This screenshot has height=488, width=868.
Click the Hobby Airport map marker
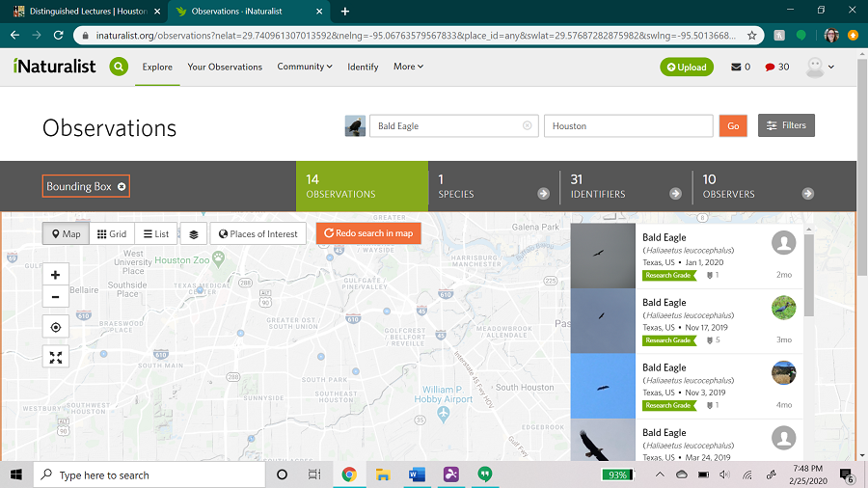pyautogui.click(x=443, y=414)
